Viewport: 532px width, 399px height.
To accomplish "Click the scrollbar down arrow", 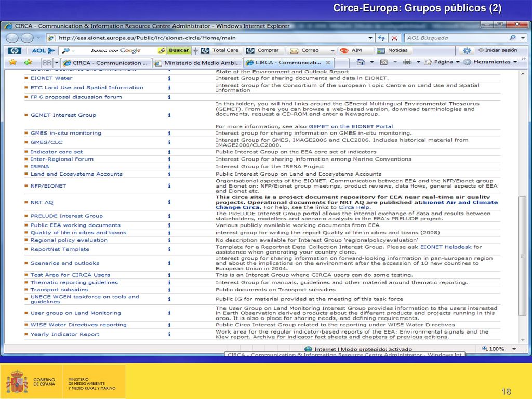I will tap(523, 340).
